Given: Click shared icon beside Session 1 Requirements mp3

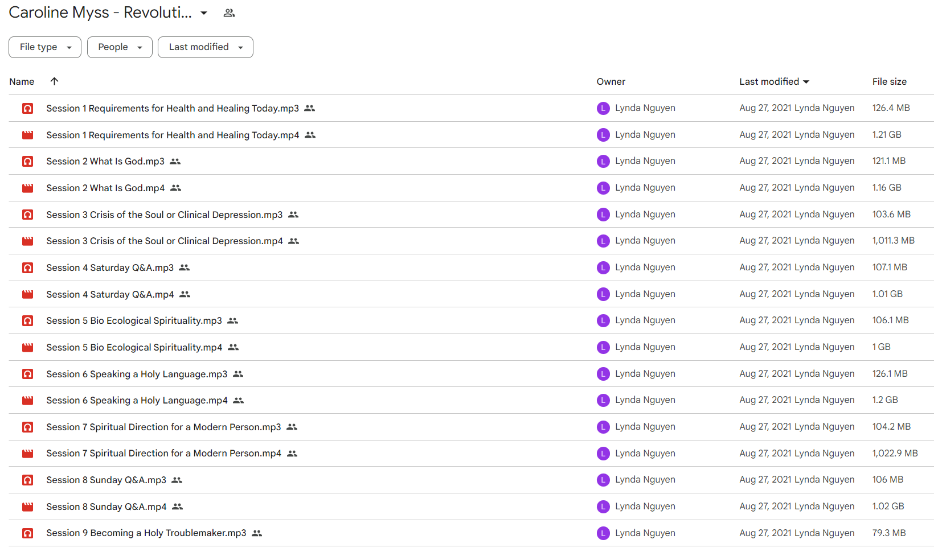Looking at the screenshot, I should (309, 108).
